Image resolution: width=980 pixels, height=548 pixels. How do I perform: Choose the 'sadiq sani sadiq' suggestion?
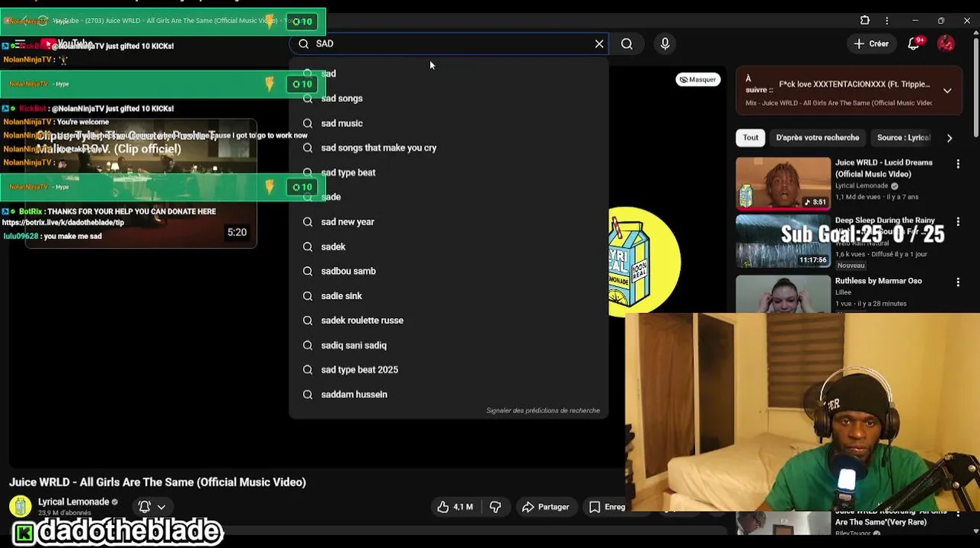click(449, 346)
